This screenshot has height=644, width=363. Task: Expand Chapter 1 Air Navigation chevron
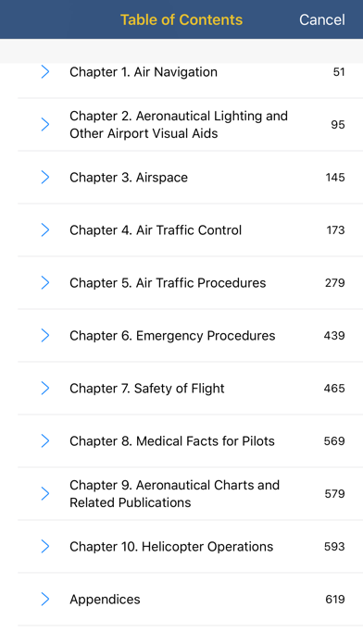click(45, 72)
